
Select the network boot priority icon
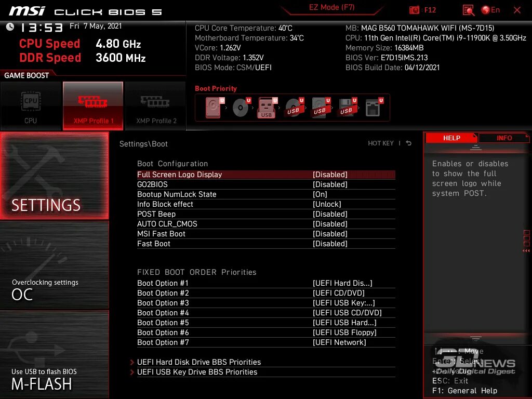coord(374,108)
